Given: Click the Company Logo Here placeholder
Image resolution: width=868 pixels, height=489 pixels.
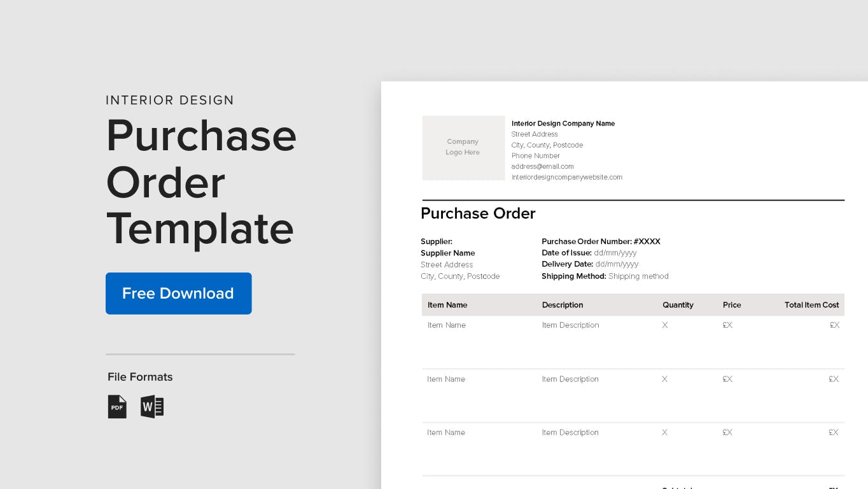Looking at the screenshot, I should (463, 148).
